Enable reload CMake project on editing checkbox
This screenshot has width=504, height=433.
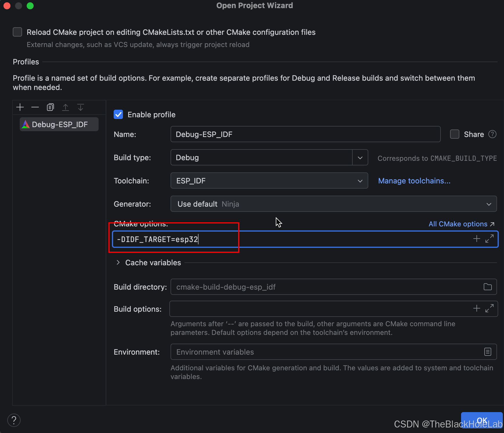pos(17,32)
